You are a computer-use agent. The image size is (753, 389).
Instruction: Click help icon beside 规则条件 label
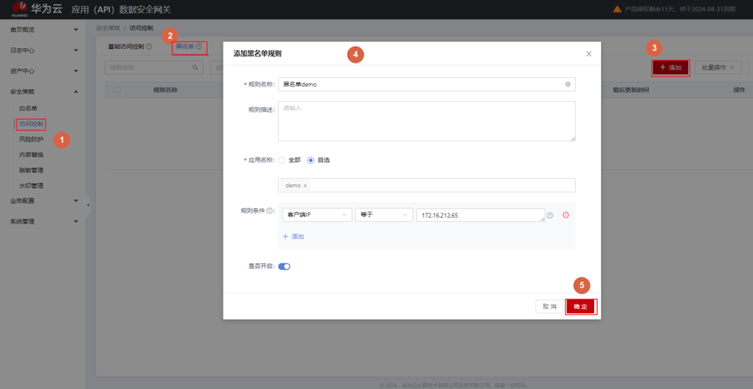270,210
